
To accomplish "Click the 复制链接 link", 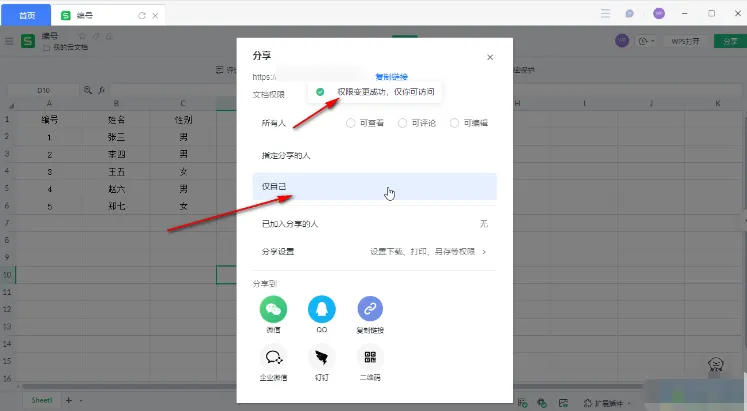I will tap(392, 77).
